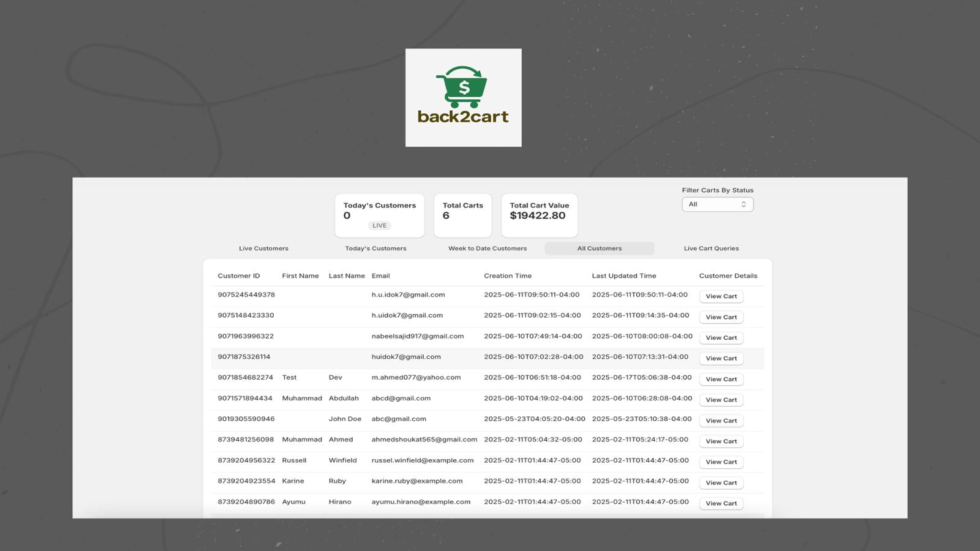980x551 pixels.
Task: Click the Customer Details column header
Action: pyautogui.click(x=728, y=276)
